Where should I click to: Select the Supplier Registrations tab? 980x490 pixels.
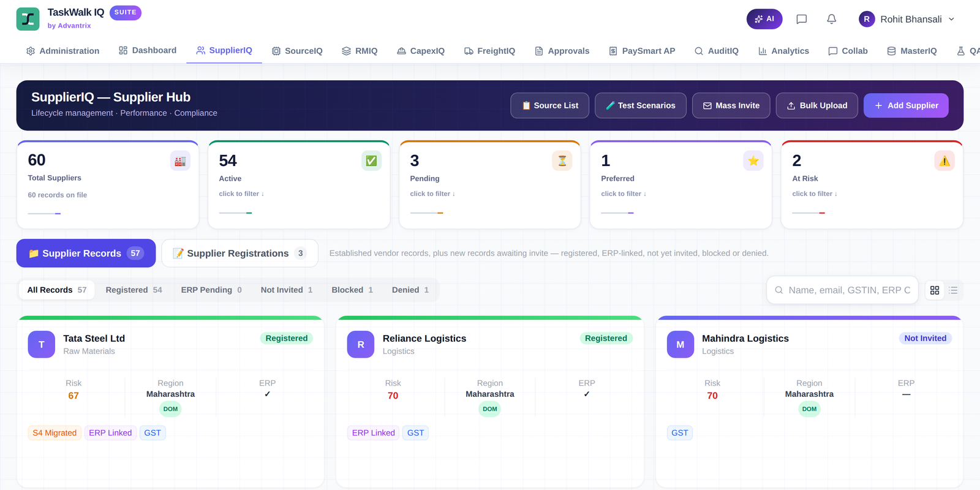click(239, 253)
